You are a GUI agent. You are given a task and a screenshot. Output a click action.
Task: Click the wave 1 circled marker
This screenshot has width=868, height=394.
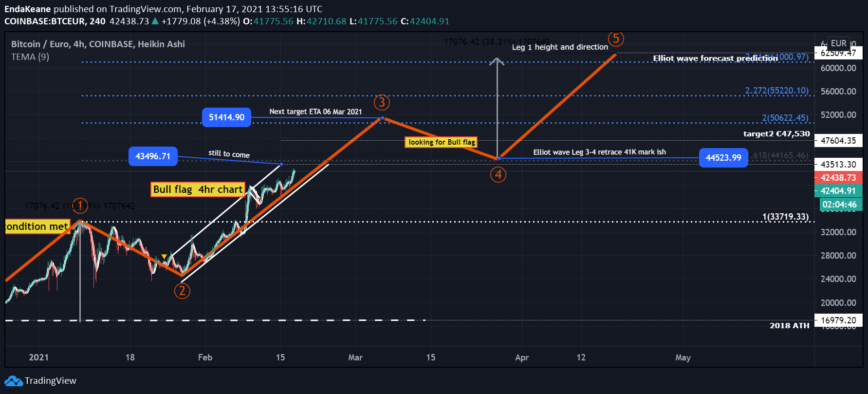point(80,206)
